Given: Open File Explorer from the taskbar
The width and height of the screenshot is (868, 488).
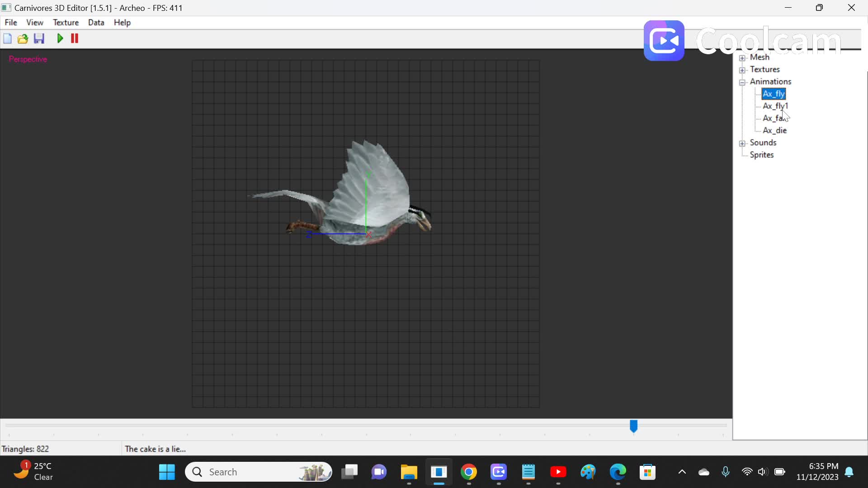Looking at the screenshot, I should (x=409, y=472).
